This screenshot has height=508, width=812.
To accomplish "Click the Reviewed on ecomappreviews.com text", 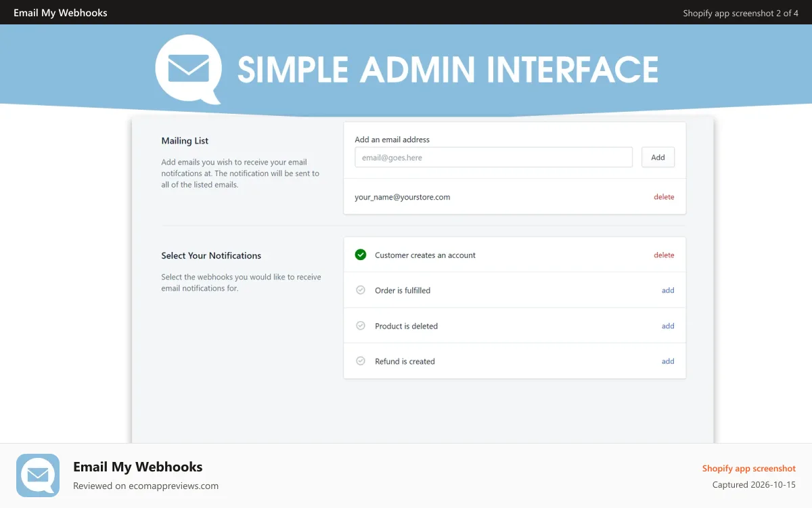I will point(145,486).
